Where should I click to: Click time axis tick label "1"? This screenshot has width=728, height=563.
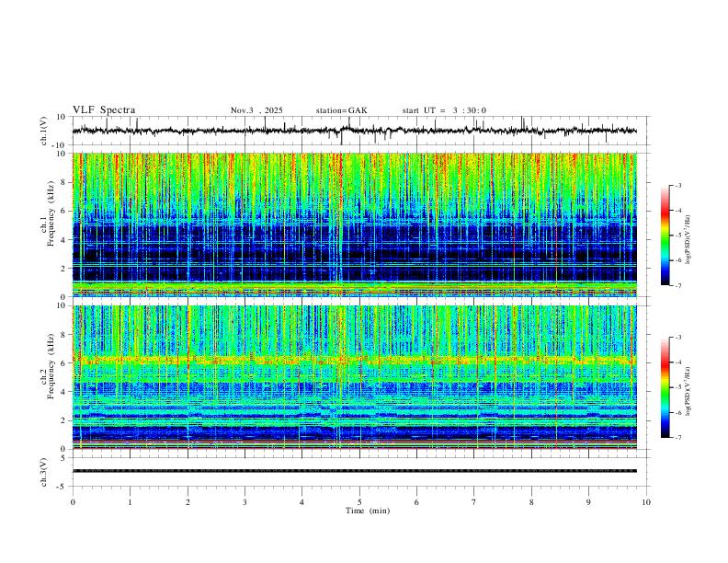click(x=130, y=502)
